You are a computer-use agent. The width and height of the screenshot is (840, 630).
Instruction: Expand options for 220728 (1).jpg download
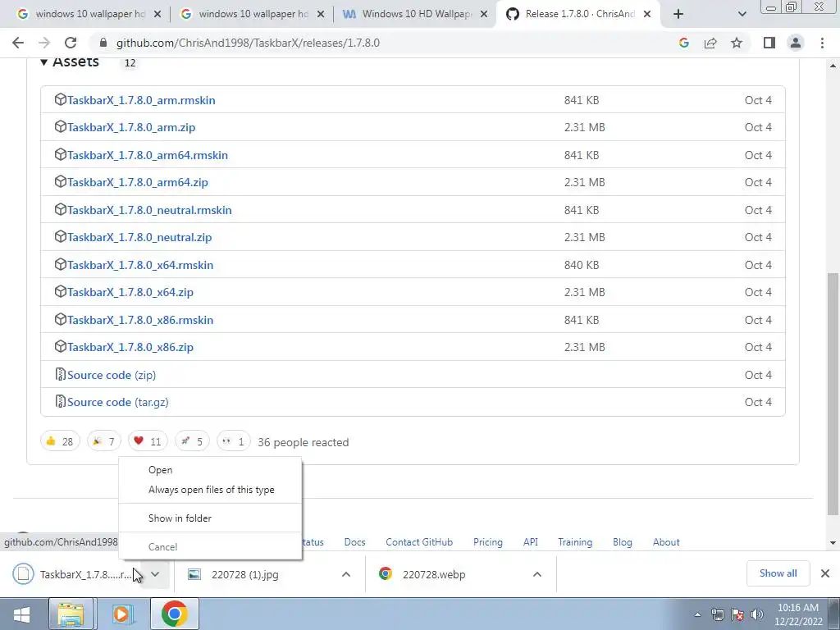(x=346, y=574)
